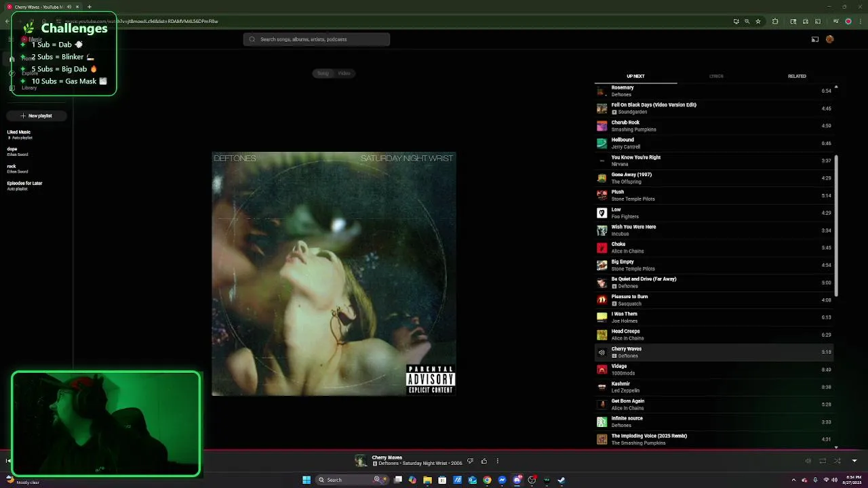Open Episodes for Later playlist
868x488 pixels.
(x=24, y=186)
